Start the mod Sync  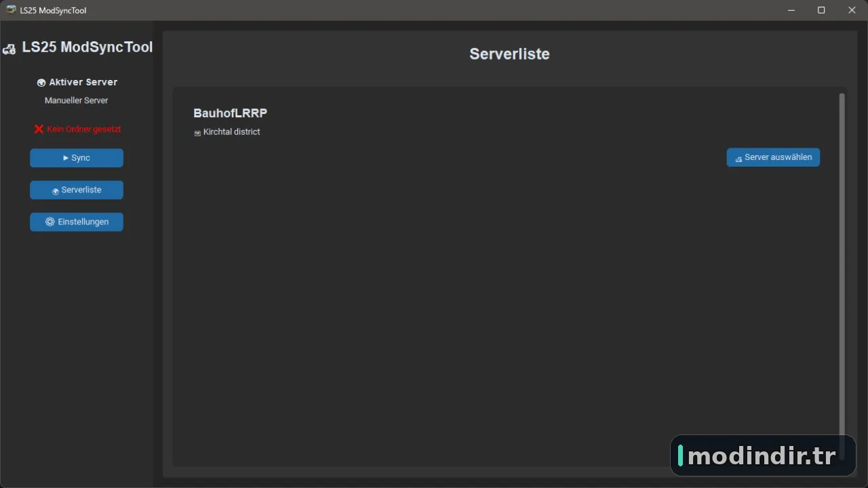(77, 158)
